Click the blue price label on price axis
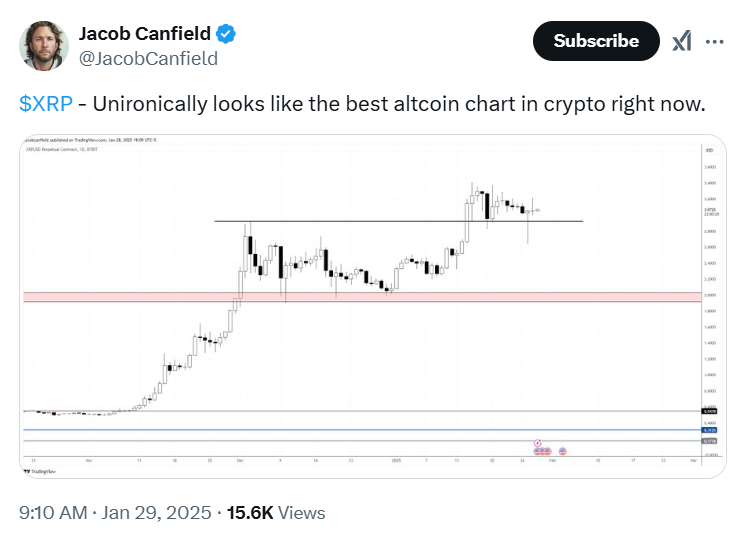This screenshot has height=538, width=736. [709, 430]
